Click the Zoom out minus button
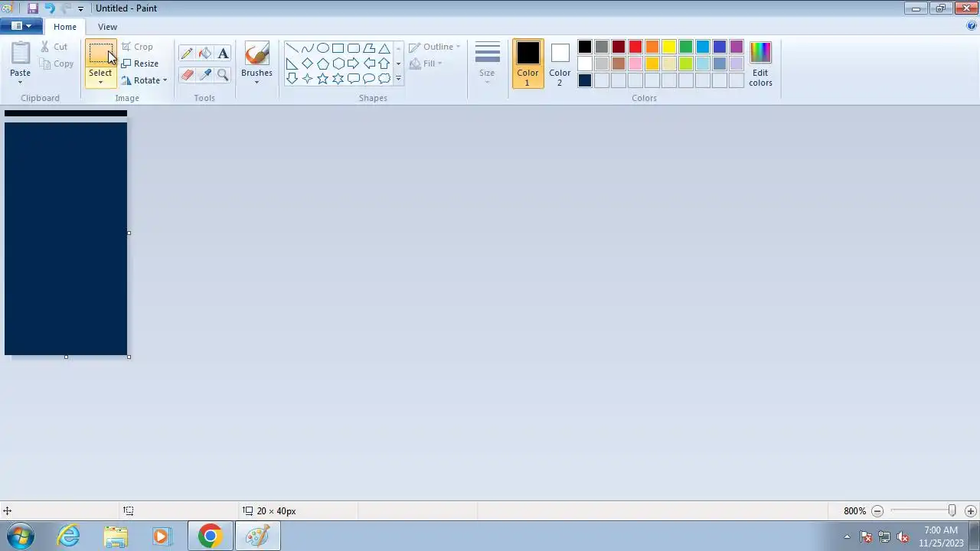Image resolution: width=980 pixels, height=551 pixels. point(877,511)
